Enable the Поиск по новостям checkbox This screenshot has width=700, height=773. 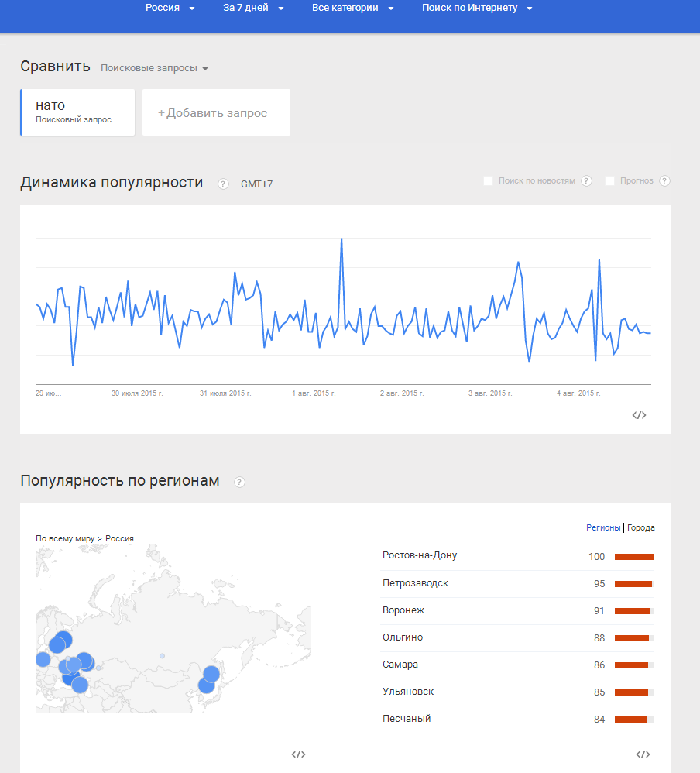(x=488, y=181)
